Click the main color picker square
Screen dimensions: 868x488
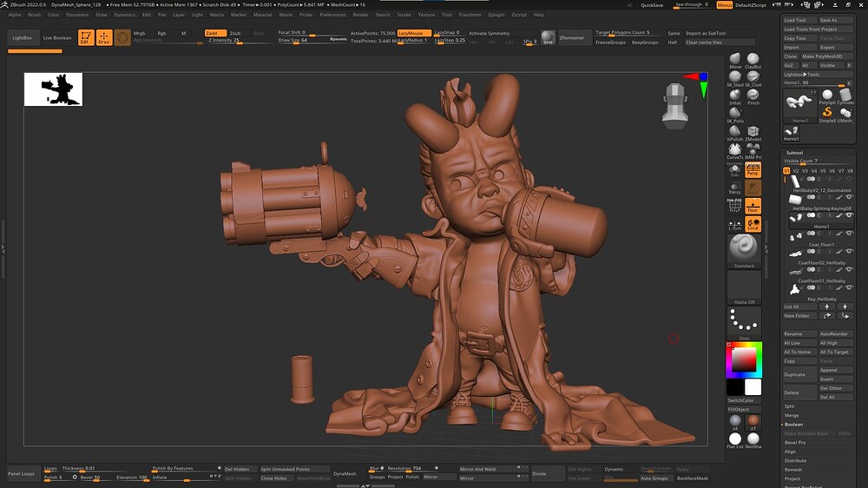coord(744,360)
